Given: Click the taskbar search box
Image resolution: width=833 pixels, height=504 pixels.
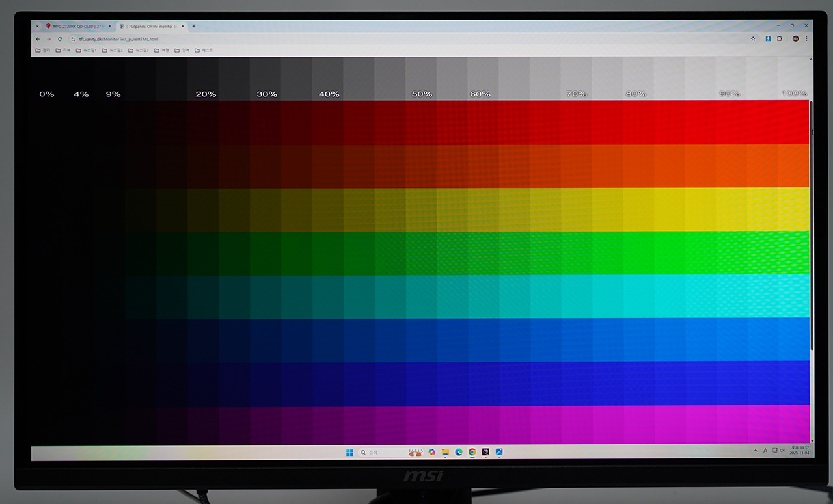Looking at the screenshot, I should pos(381,452).
